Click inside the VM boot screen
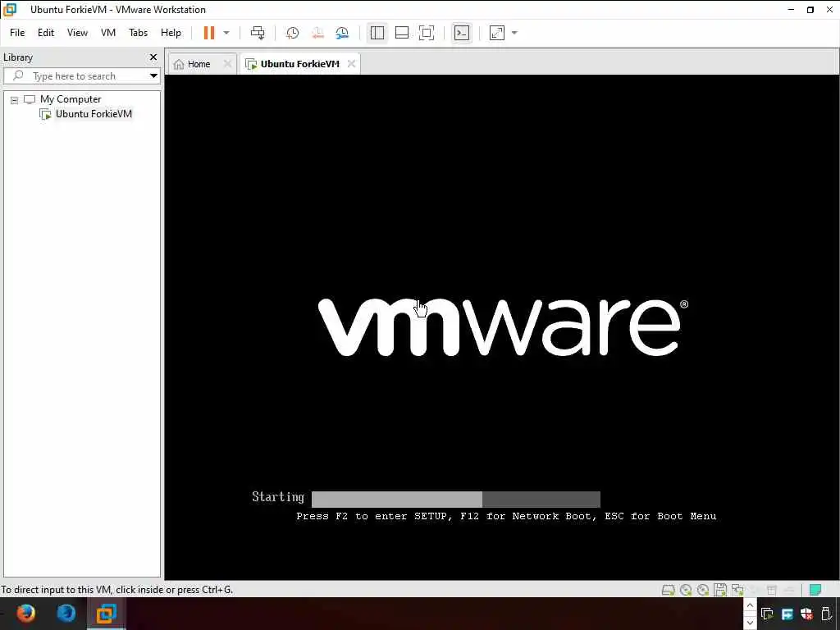 point(502,326)
